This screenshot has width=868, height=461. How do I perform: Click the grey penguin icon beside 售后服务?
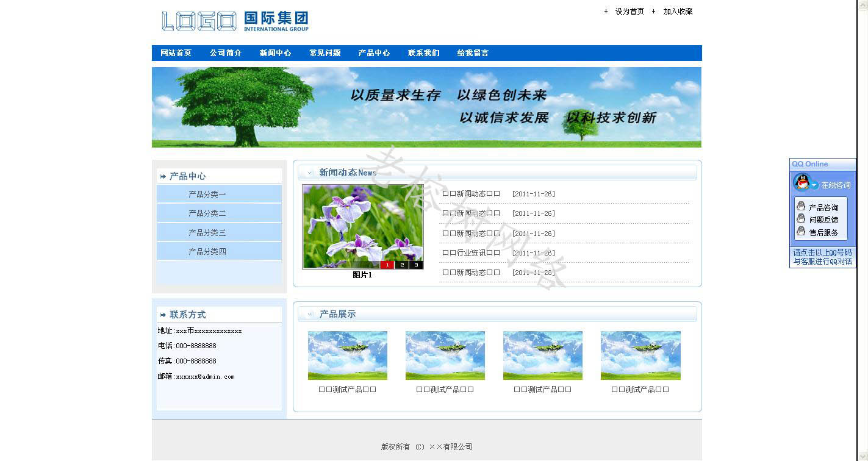(801, 232)
